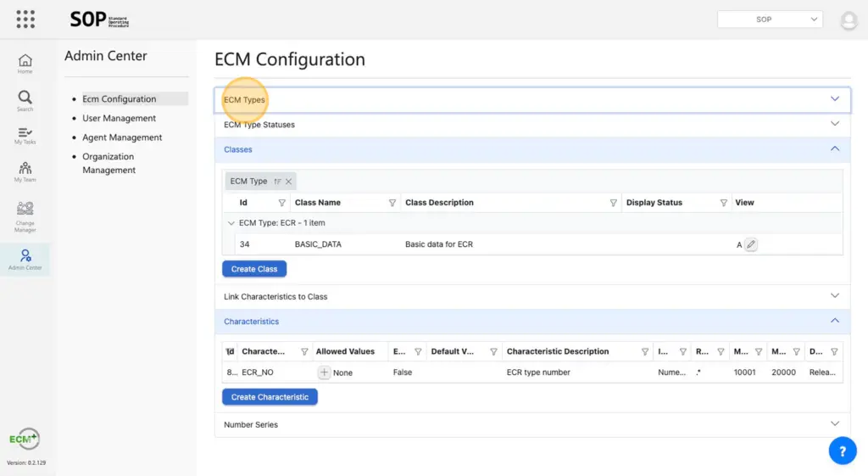This screenshot has height=476, width=868.
Task: Go to Home in sidebar
Action: point(25,64)
